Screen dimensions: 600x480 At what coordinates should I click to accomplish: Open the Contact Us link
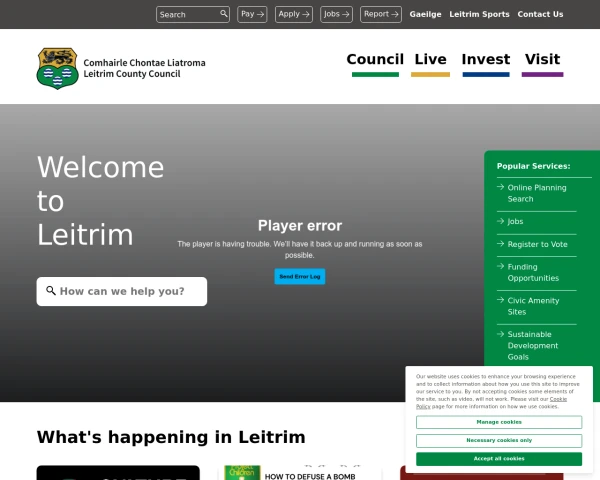pos(540,14)
